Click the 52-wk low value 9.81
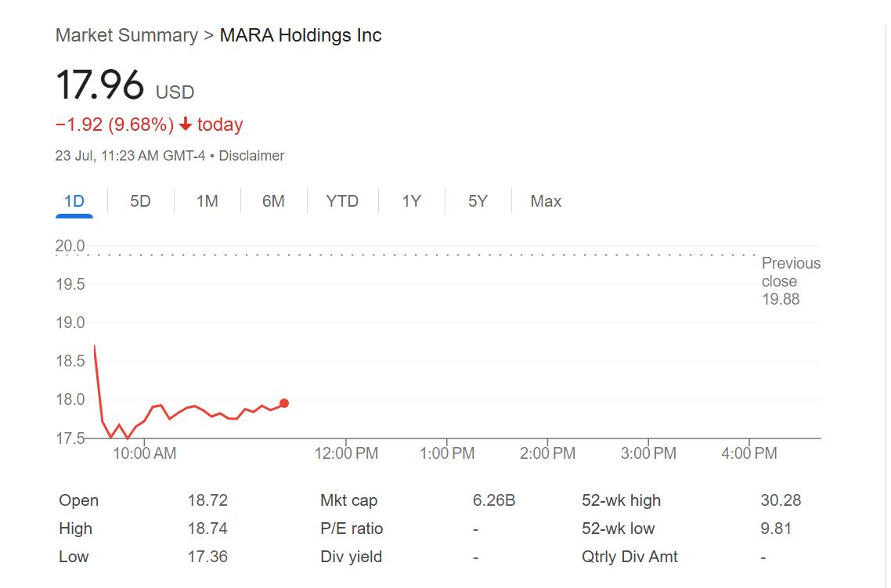The height and width of the screenshot is (588, 891). pyautogui.click(x=776, y=528)
